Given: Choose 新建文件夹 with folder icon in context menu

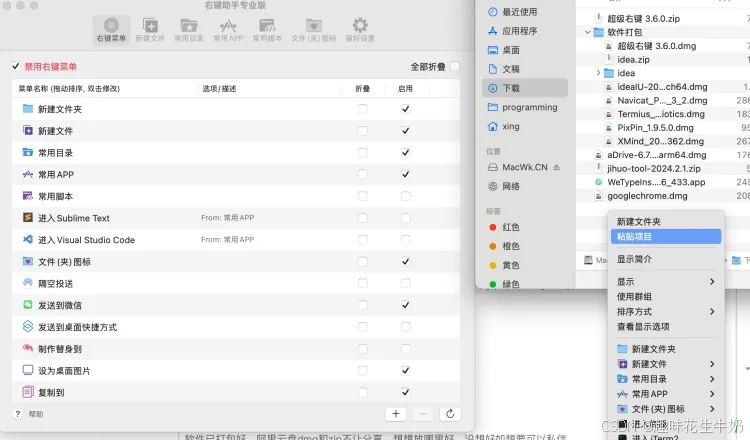Looking at the screenshot, I should coord(666,349).
